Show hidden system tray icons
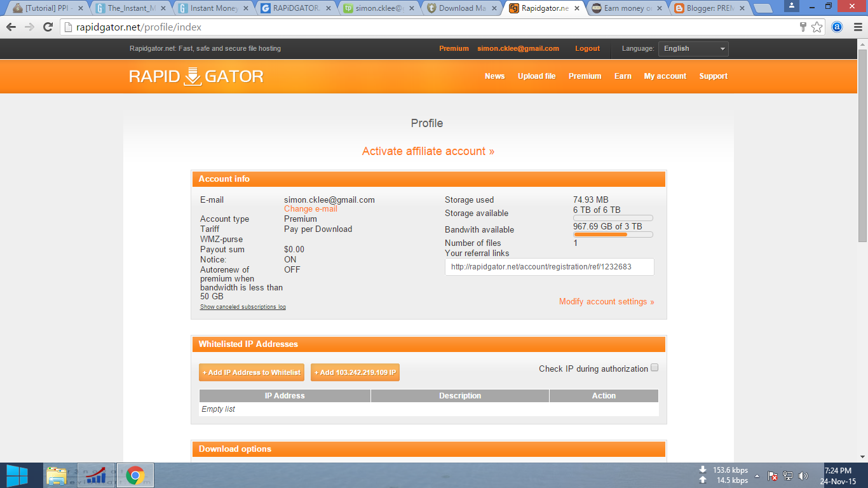This screenshot has width=868, height=488. click(757, 476)
